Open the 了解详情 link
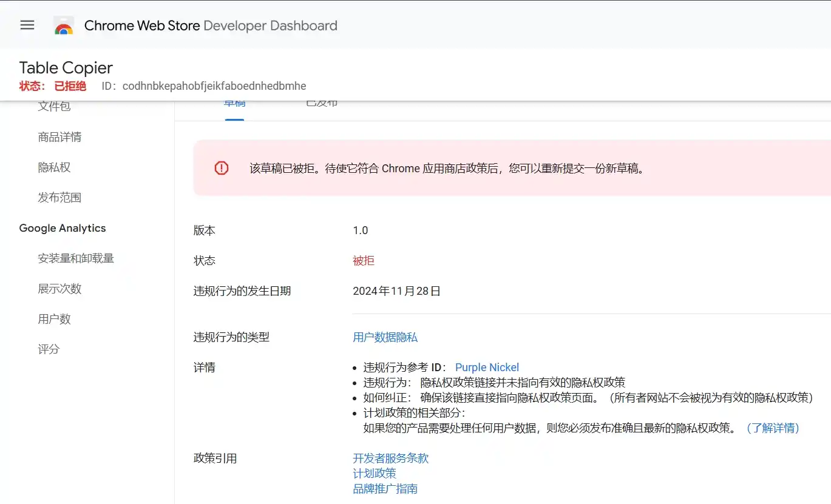Image resolution: width=831 pixels, height=504 pixels. [x=773, y=428]
